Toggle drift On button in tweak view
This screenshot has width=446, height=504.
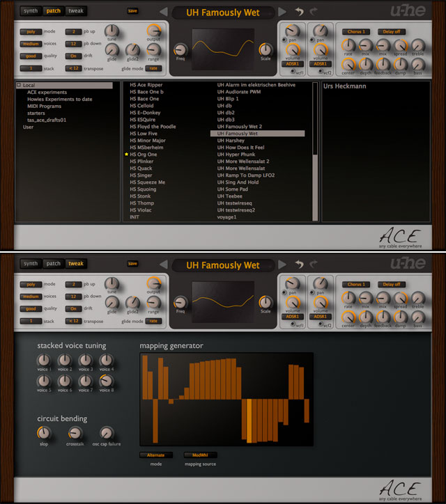pos(73,308)
